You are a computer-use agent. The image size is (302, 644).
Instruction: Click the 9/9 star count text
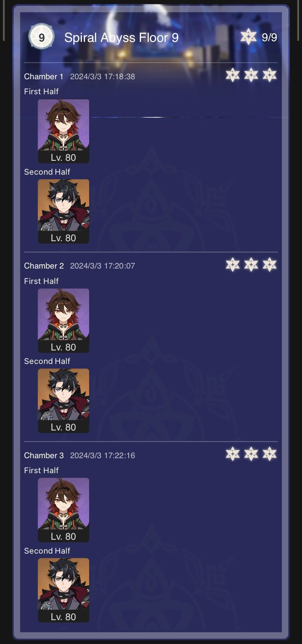(269, 37)
